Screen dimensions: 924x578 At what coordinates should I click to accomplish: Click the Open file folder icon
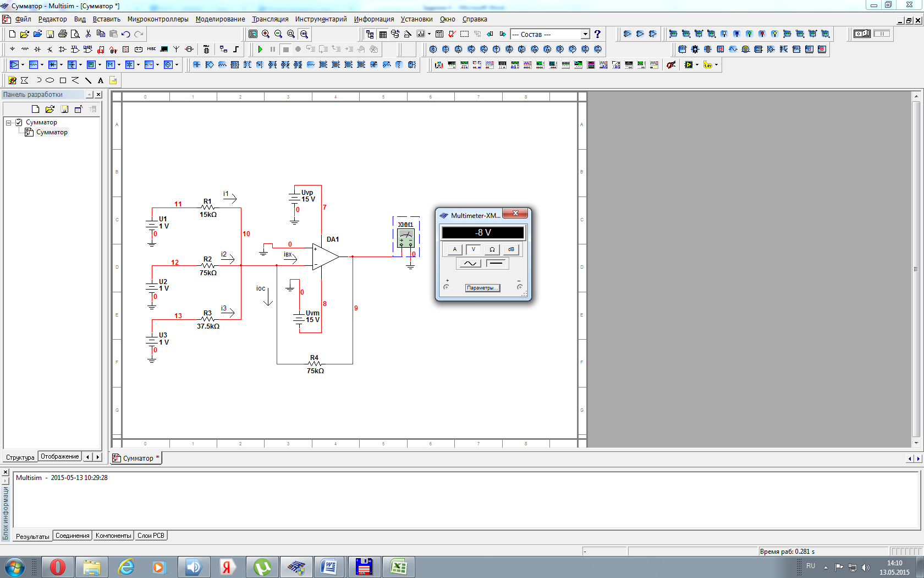click(25, 34)
